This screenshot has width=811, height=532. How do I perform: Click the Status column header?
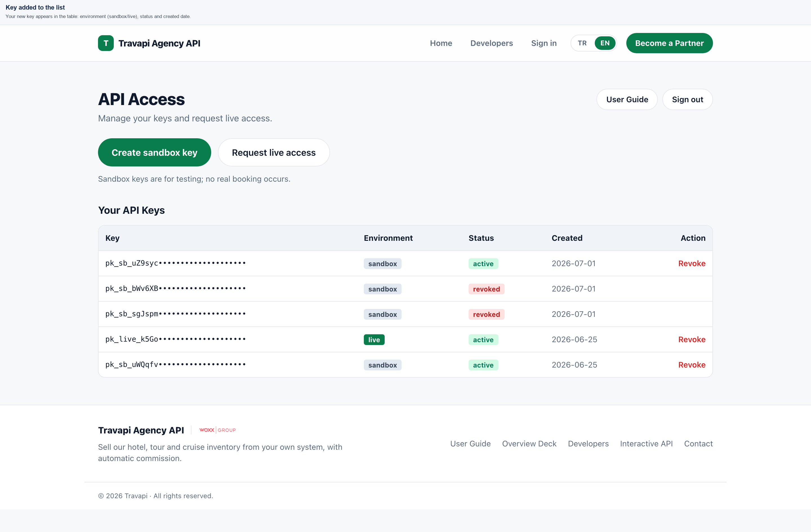(x=481, y=238)
